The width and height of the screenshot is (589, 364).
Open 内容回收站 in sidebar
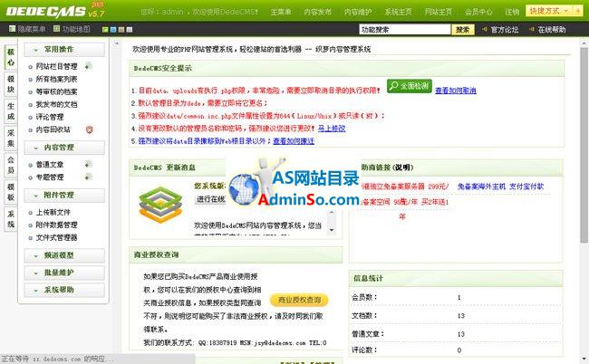[53, 129]
